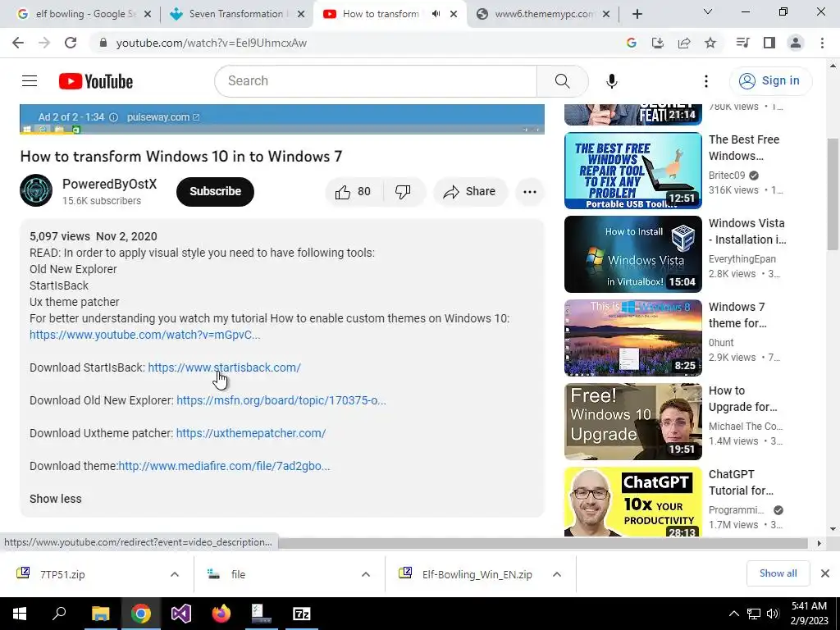This screenshot has width=840, height=630.
Task: Open Best Free Windows Repair Tool thumbnail
Action: pos(632,171)
